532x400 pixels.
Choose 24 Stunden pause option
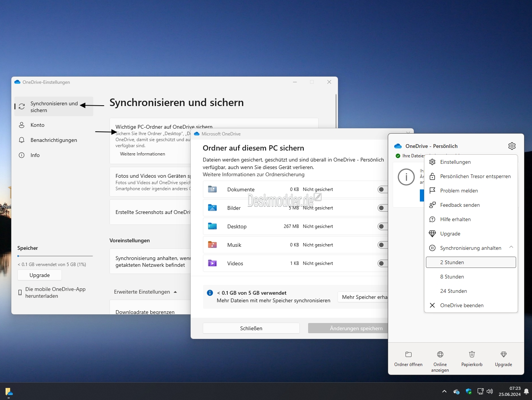coord(471,291)
